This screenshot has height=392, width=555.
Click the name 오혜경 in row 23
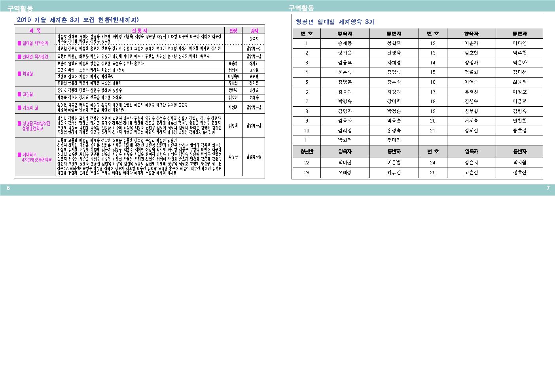345,173
